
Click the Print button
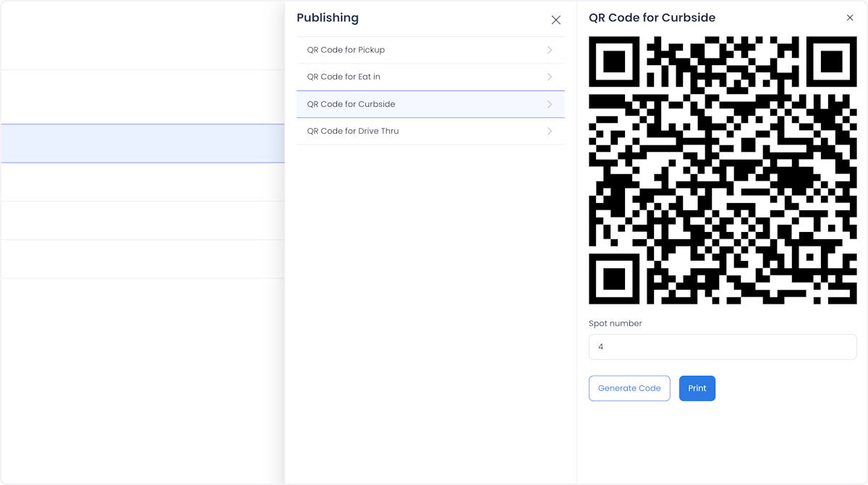(697, 388)
